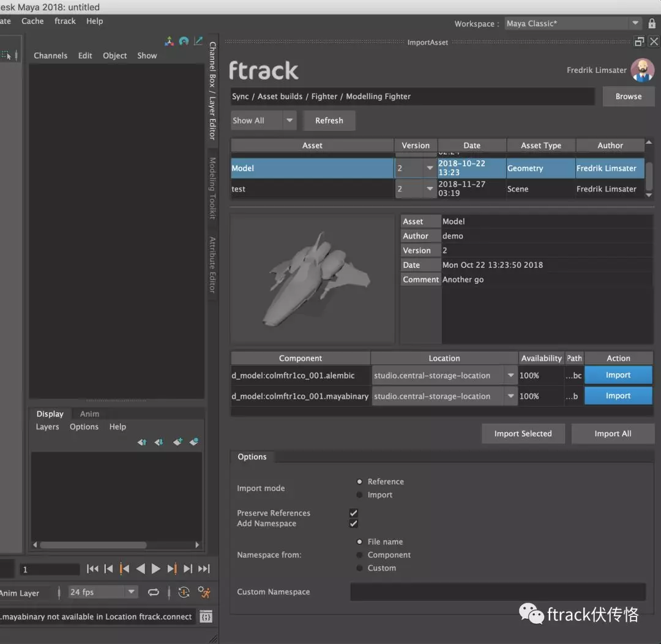Open the Workspace Maya Classic dropdown

coord(573,24)
